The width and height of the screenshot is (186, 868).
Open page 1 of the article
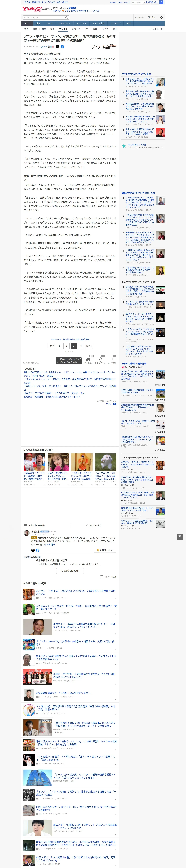click(x=59, y=346)
